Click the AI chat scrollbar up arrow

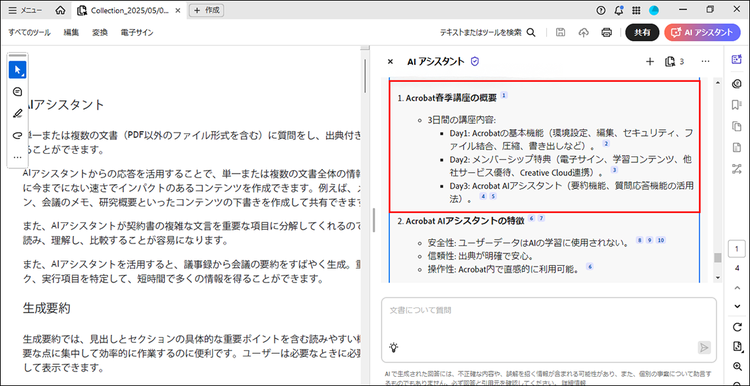(x=717, y=83)
